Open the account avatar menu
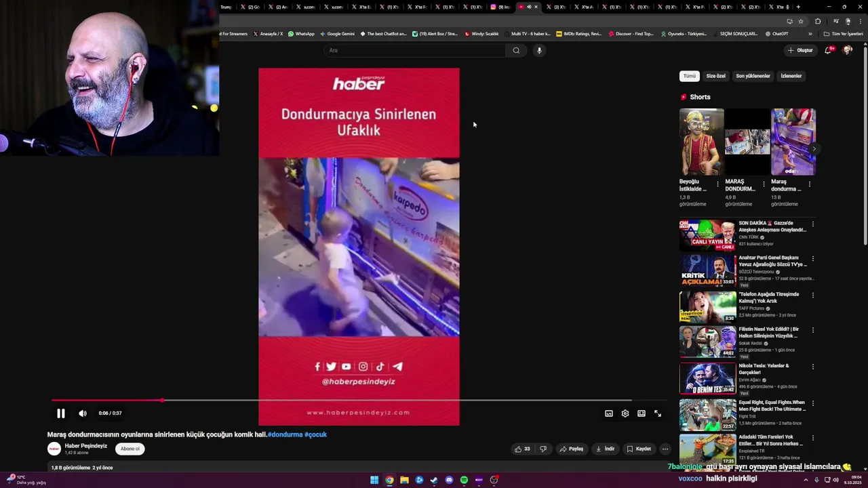The image size is (868, 488). pos(847,50)
